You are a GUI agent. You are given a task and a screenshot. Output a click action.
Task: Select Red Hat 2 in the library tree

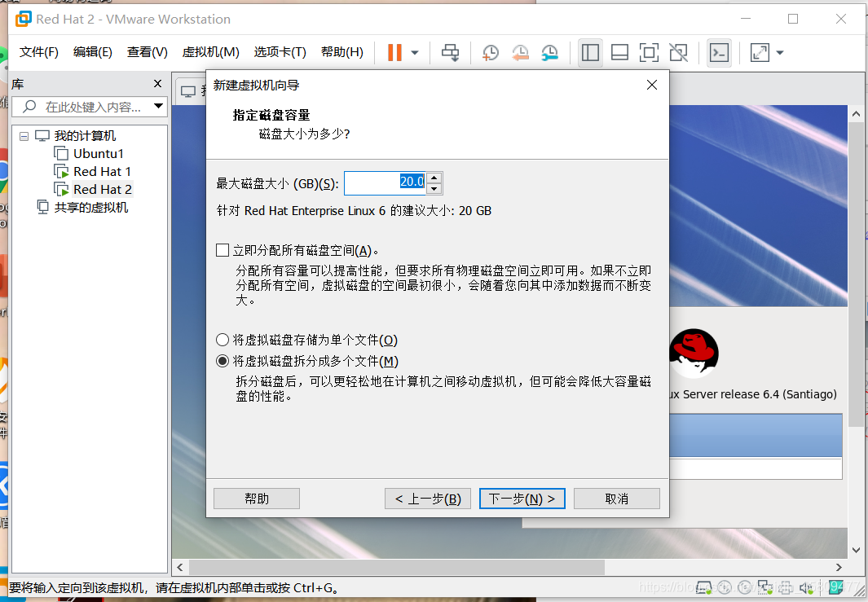(103, 189)
